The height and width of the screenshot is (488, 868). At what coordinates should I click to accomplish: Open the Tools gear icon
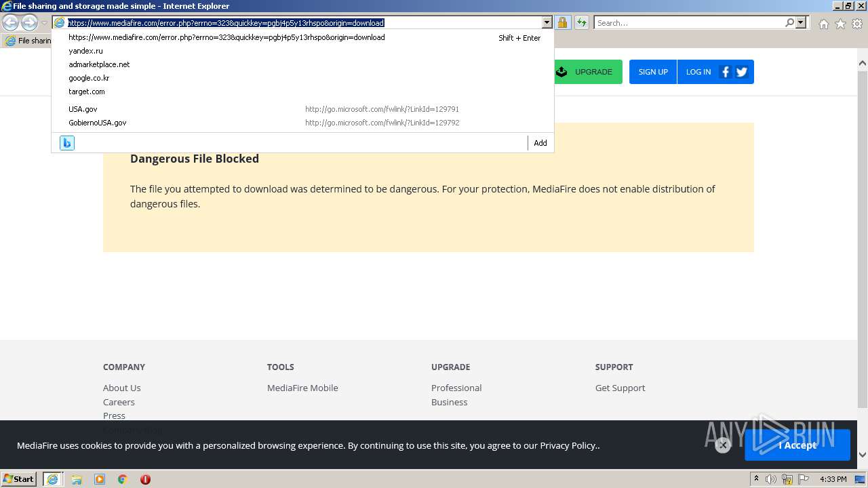[x=857, y=24]
